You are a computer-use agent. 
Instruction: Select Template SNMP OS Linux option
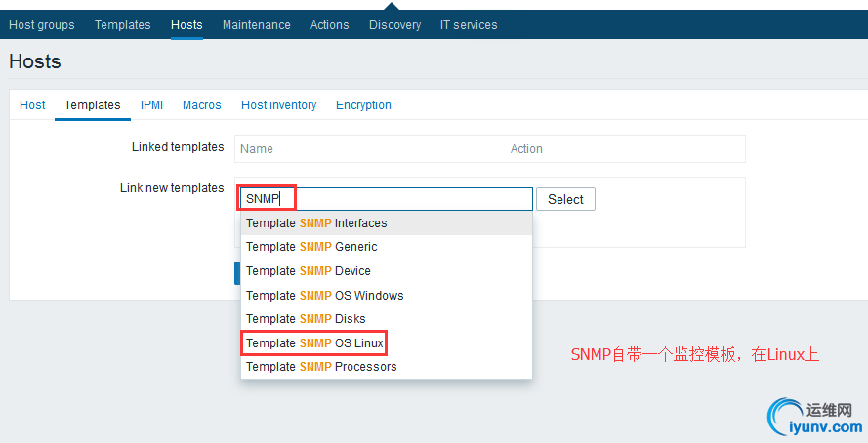click(x=313, y=343)
